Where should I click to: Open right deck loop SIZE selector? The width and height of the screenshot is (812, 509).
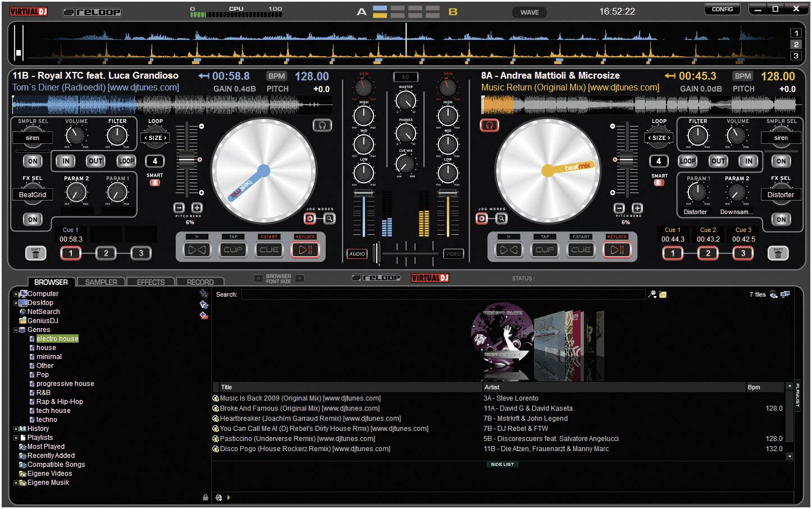[x=659, y=138]
